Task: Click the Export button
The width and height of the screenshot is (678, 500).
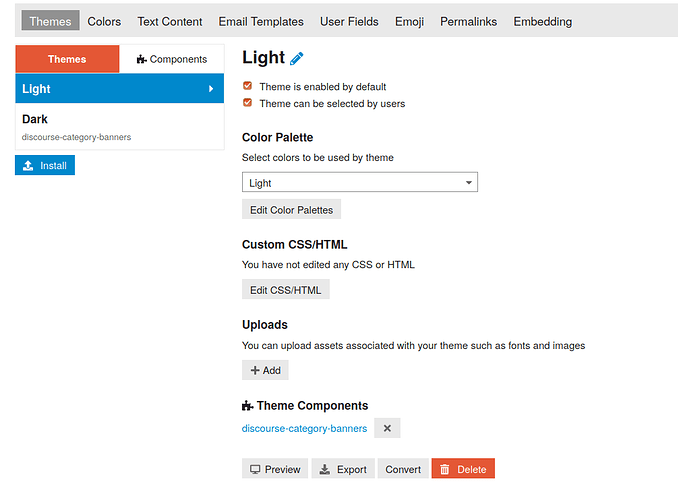Action: coord(343,469)
